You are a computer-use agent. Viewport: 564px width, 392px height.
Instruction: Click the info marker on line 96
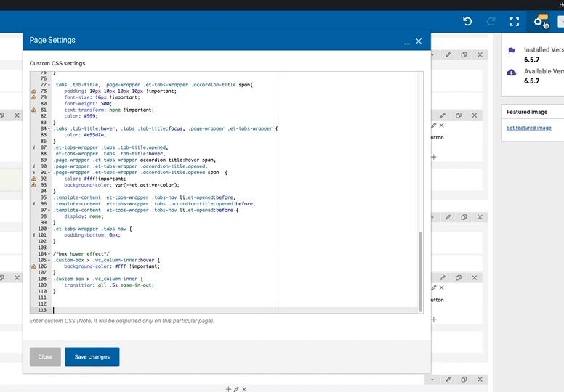[34, 204]
